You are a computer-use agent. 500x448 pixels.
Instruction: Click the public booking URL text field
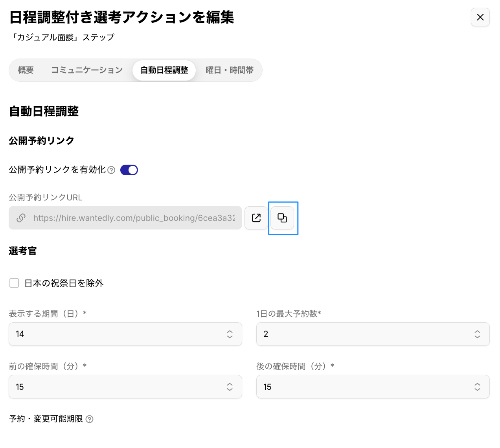pos(134,218)
